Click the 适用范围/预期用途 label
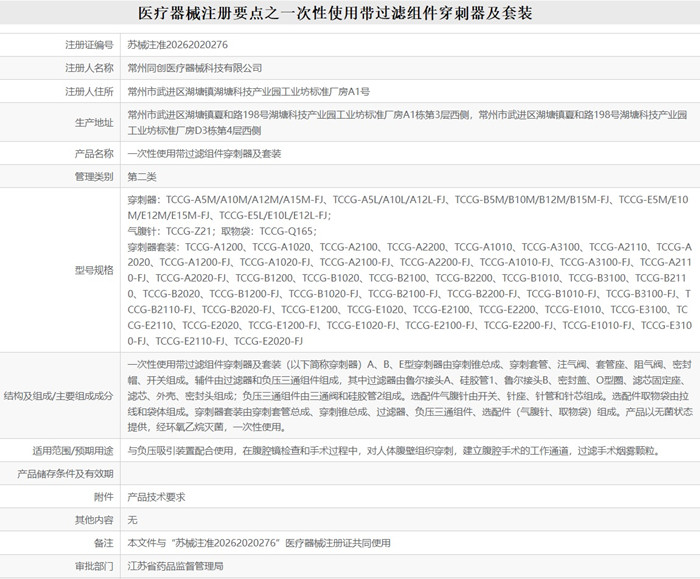700x579 pixels. [x=73, y=450]
